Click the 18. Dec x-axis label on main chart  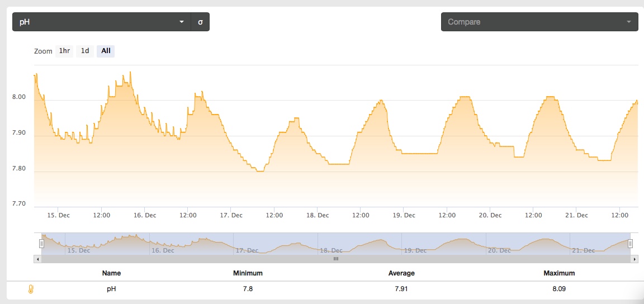click(x=318, y=215)
